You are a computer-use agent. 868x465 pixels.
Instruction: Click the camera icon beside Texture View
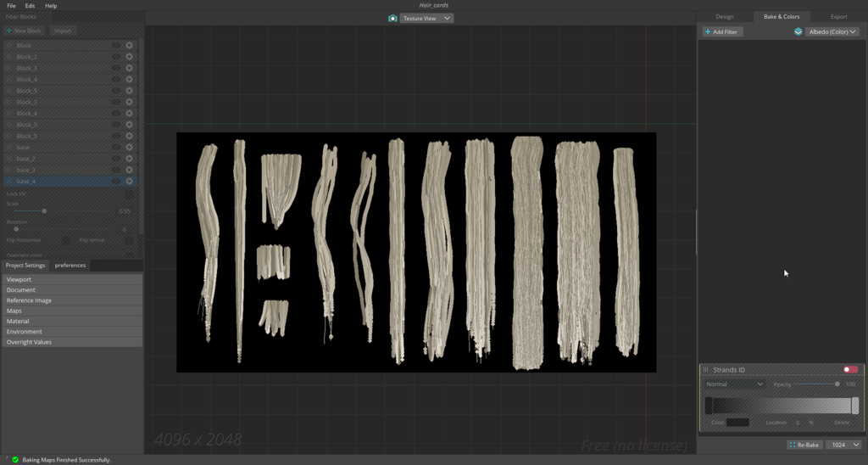click(392, 18)
